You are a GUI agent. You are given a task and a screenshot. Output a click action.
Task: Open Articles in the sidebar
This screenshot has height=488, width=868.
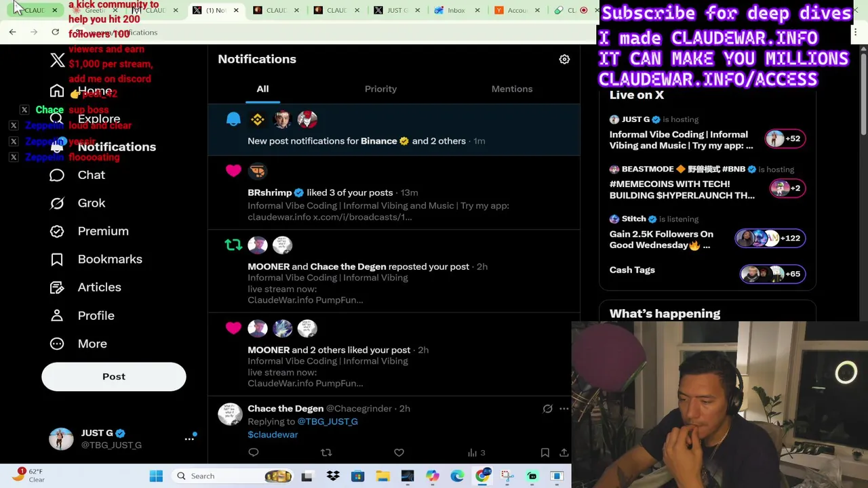pyautogui.click(x=85, y=287)
